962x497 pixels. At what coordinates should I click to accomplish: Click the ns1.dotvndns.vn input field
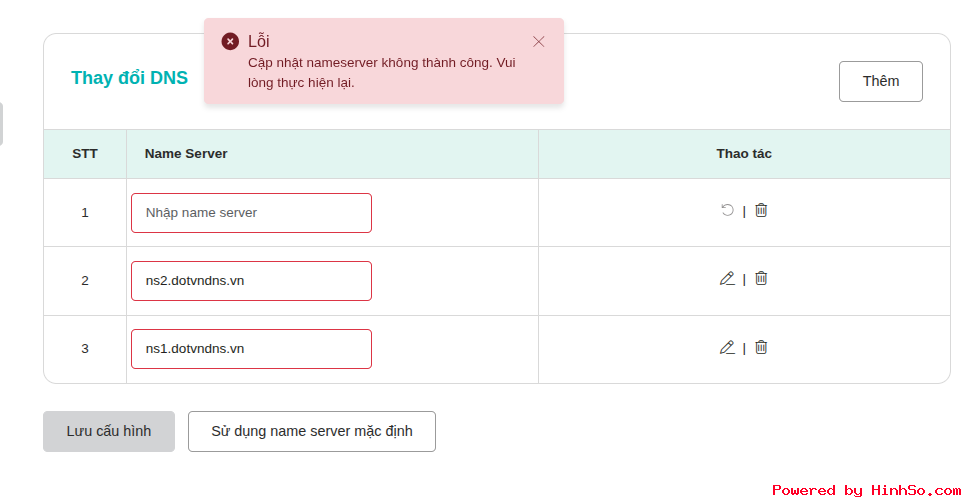click(x=251, y=349)
